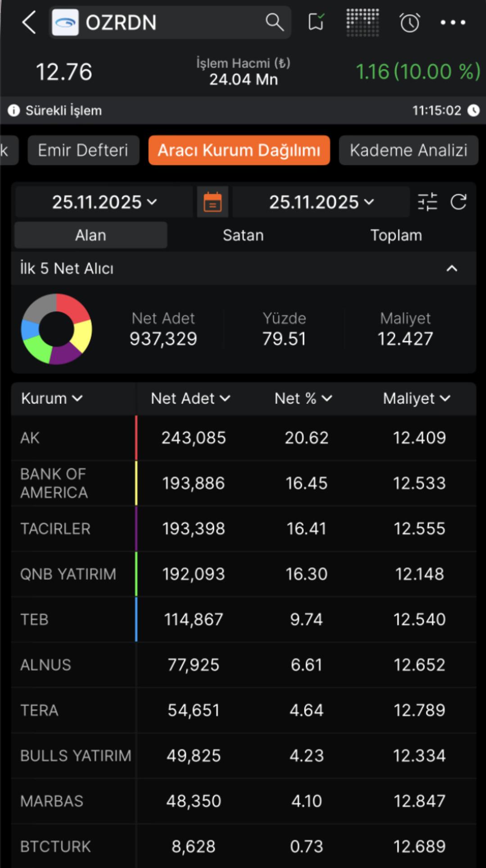Collapse the İlk 5 Net Alıcı section
Image resolution: width=486 pixels, height=868 pixels.
point(451,268)
